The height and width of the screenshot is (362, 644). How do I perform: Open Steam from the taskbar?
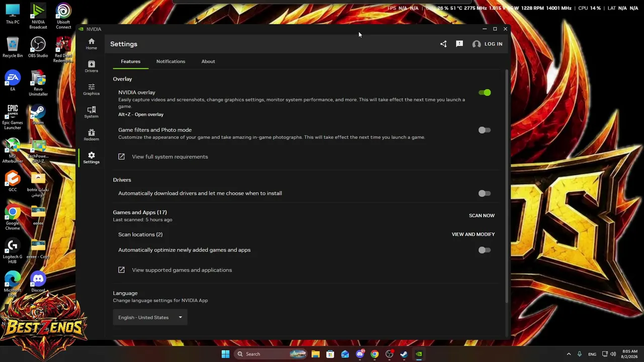(404, 354)
